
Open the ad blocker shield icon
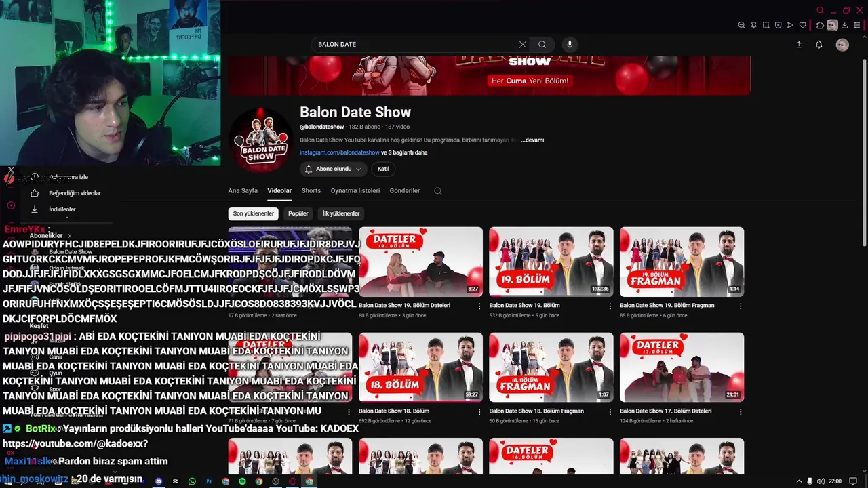coord(778,25)
